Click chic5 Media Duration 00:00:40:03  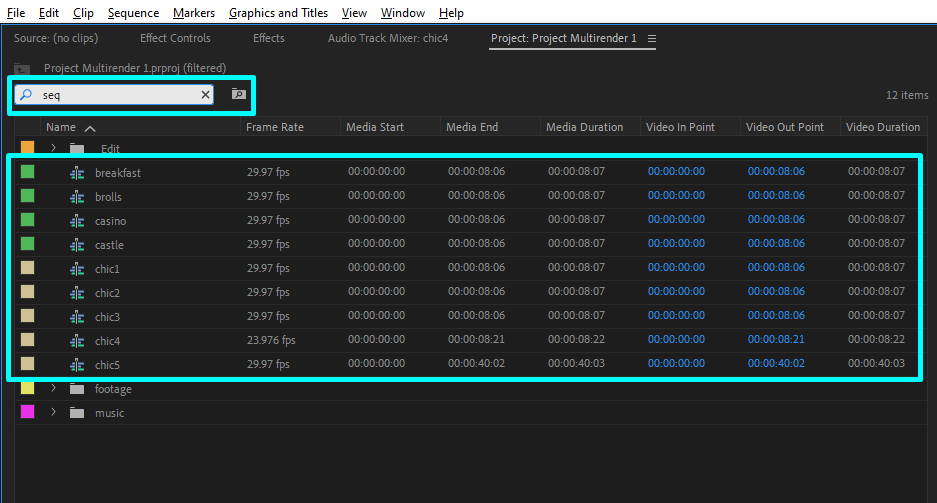(576, 363)
